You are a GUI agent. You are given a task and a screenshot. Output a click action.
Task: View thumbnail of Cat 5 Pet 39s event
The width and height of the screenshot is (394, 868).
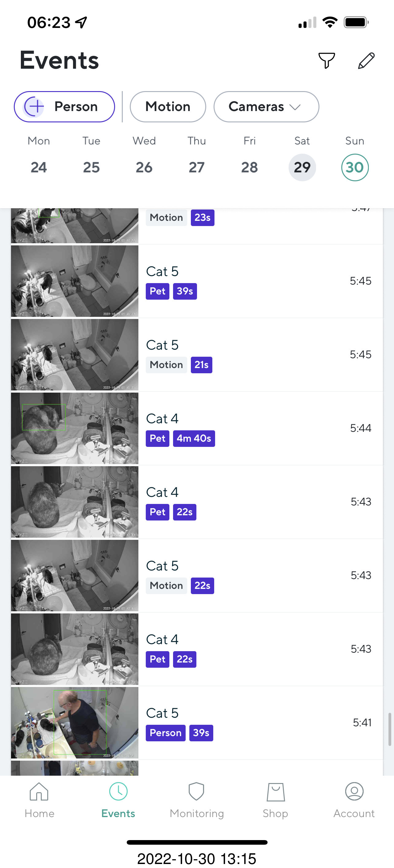pos(75,281)
